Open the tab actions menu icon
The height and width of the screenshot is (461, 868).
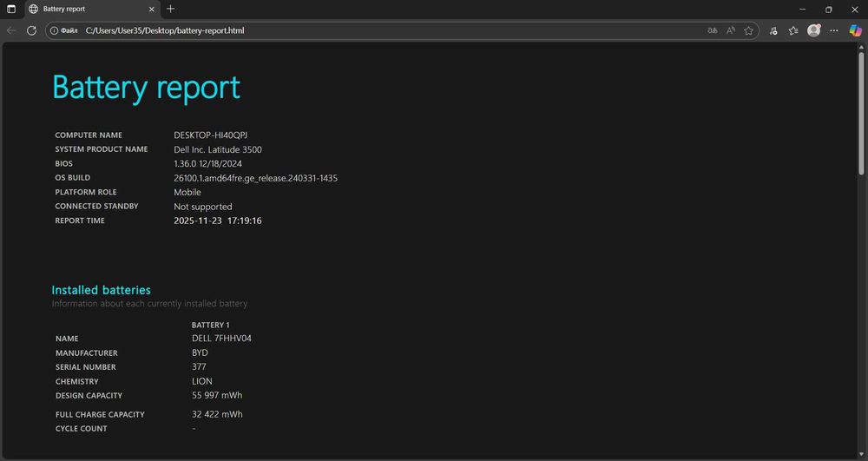coord(11,9)
